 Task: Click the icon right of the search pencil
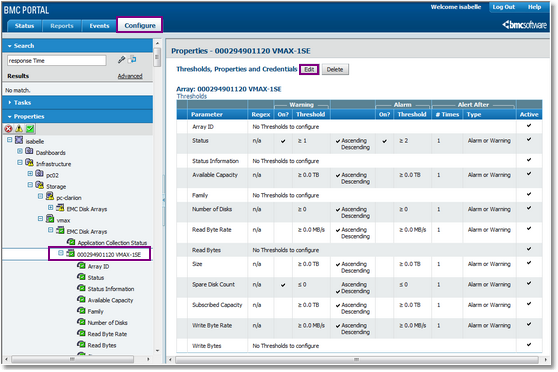132,60
